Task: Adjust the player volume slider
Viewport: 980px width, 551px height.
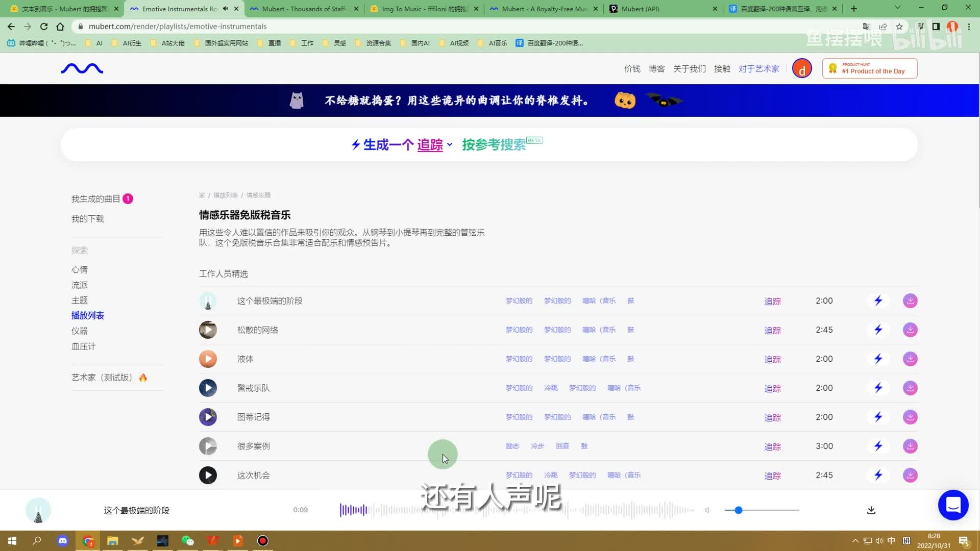Action: (738, 510)
